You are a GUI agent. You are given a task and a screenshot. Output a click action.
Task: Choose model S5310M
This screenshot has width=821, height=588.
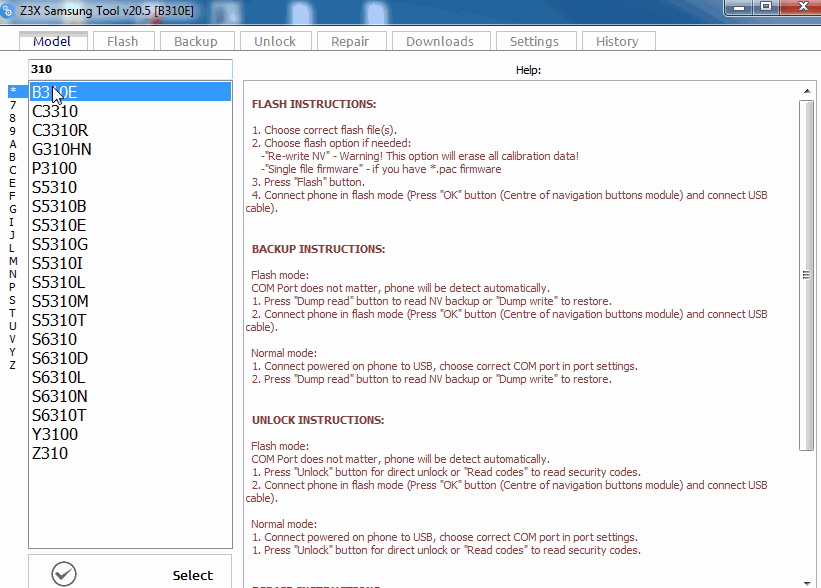pyautogui.click(x=130, y=301)
